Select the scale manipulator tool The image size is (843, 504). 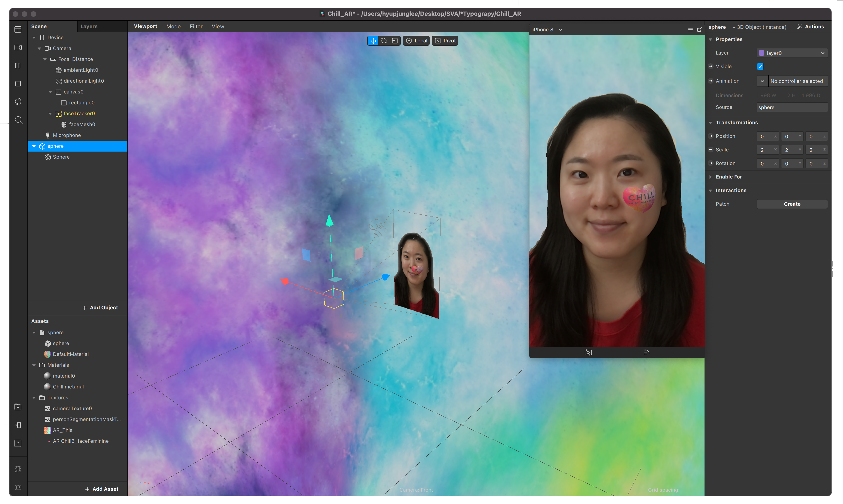(395, 41)
